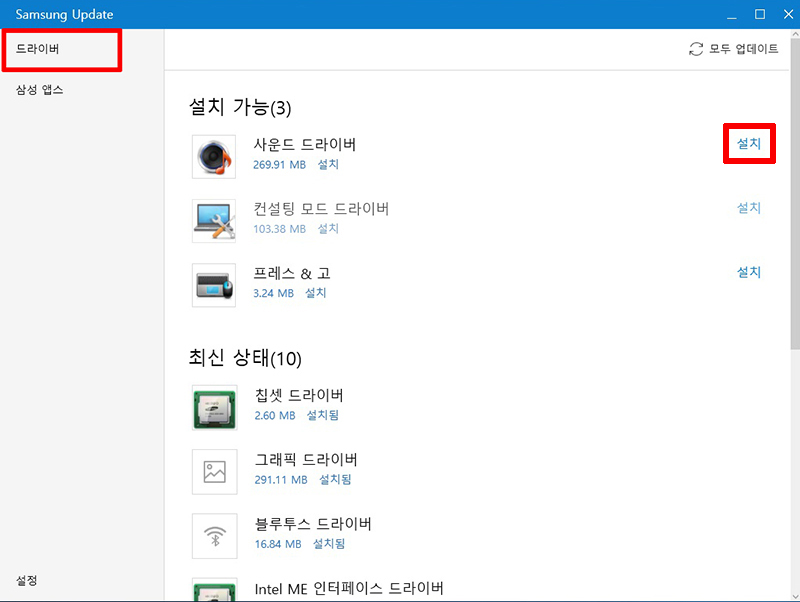Minimize the Samsung Update window

[732, 14]
